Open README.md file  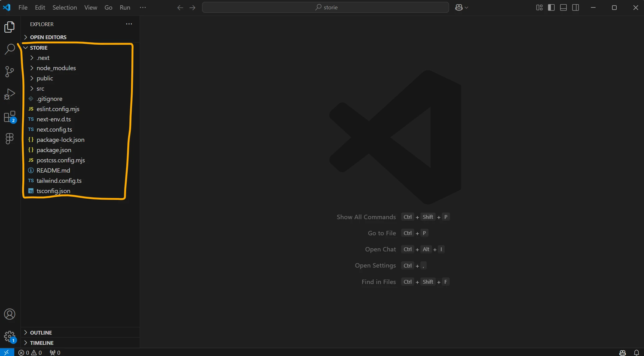point(80,171)
